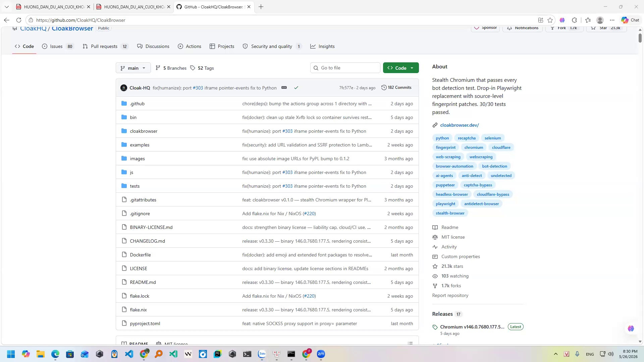
Task: Click the Dockerfile file icon
Action: pyautogui.click(x=124, y=255)
